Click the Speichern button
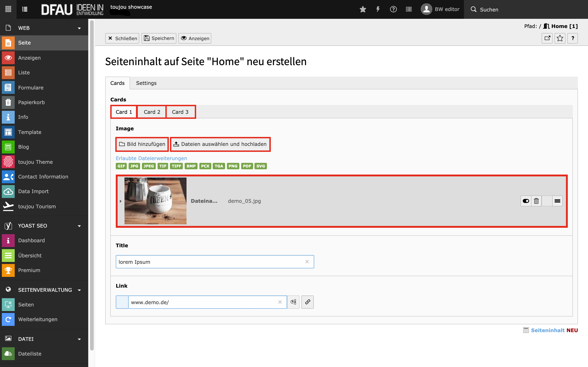Viewport: 588px width, 367px height. click(x=159, y=38)
